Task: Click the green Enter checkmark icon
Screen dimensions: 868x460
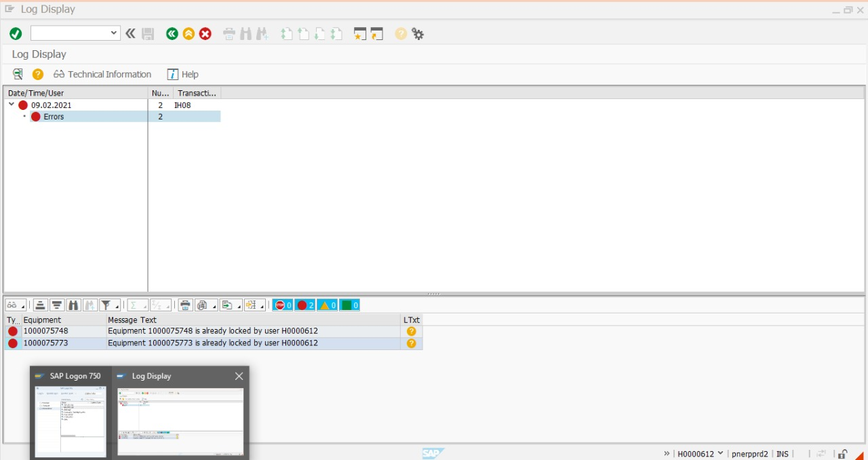Action: coord(16,34)
